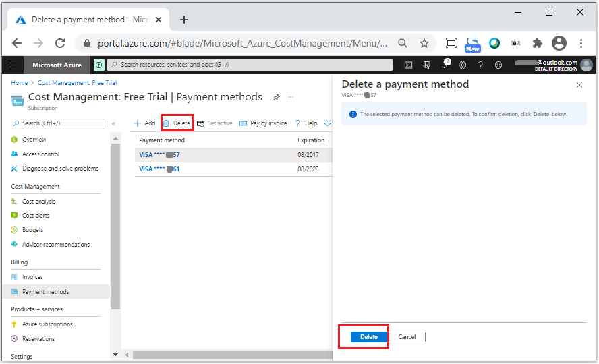Click the 08/2017 expiration cell
The height and width of the screenshot is (364, 599).
(x=308, y=155)
